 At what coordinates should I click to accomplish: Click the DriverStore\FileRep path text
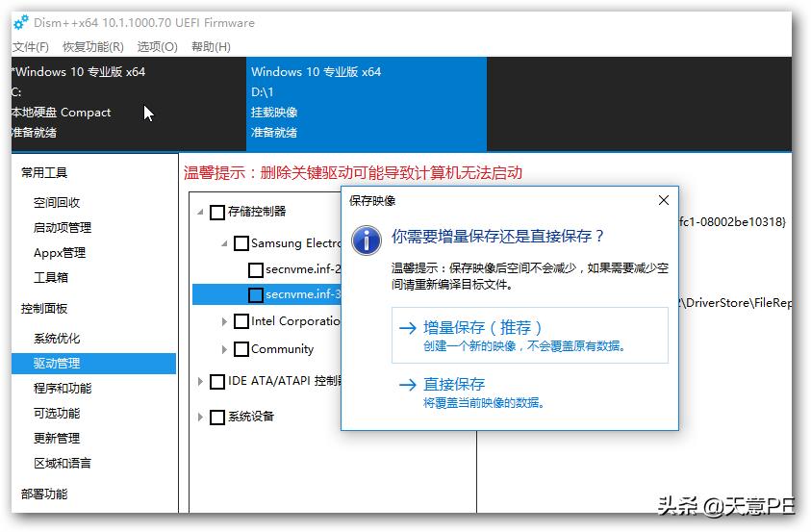click(736, 303)
